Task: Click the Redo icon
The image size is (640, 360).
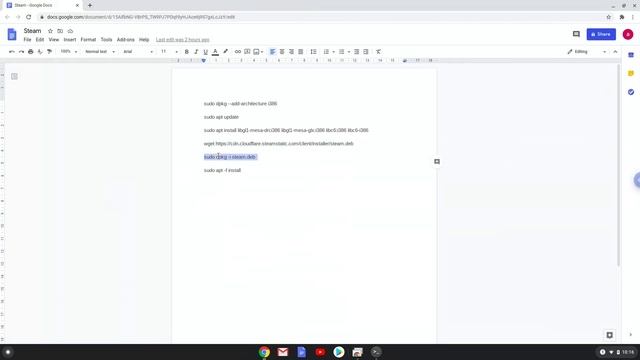Action: tap(21, 52)
